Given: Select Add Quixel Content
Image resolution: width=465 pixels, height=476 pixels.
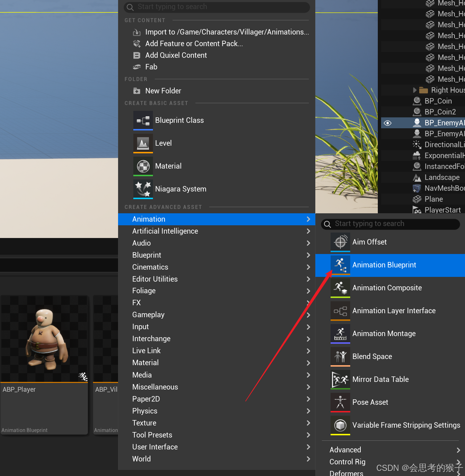Looking at the screenshot, I should [x=217, y=55].
